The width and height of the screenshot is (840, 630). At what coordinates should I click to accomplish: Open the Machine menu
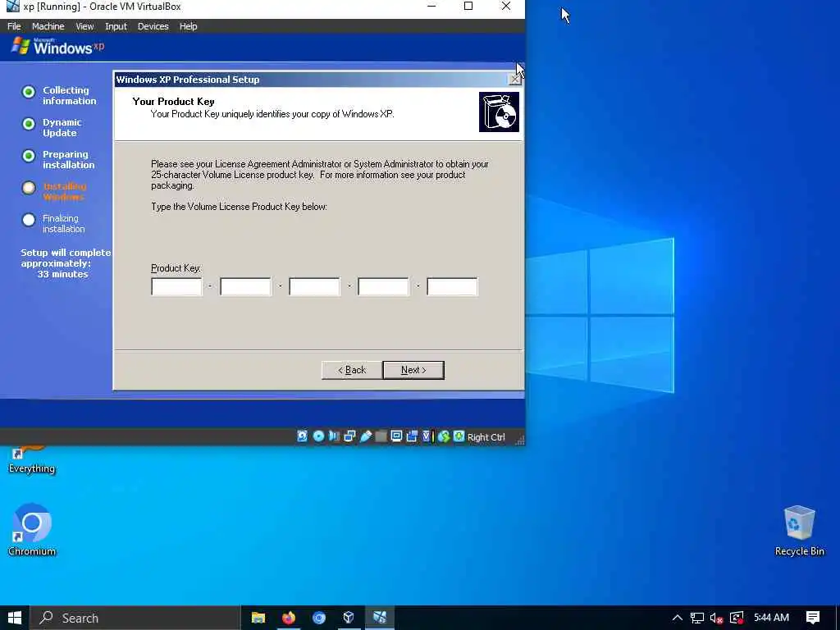click(x=48, y=26)
